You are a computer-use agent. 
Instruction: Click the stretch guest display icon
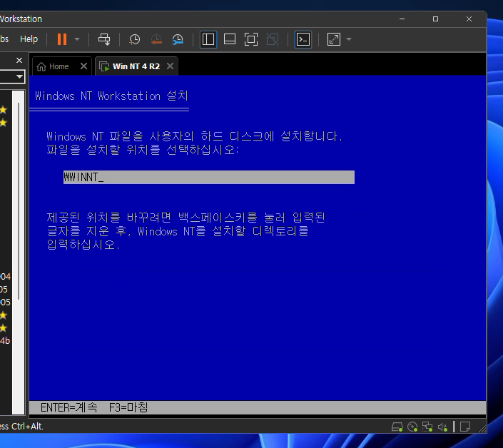[334, 39]
